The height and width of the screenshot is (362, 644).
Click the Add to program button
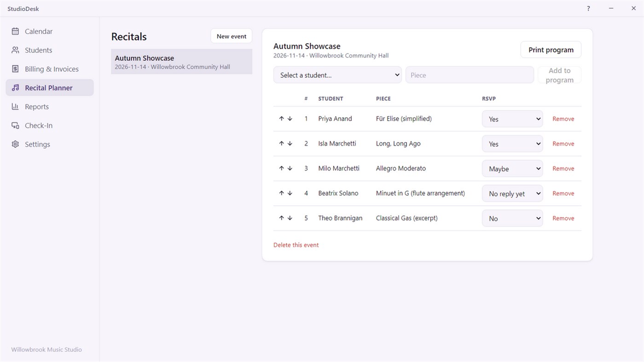point(560,75)
